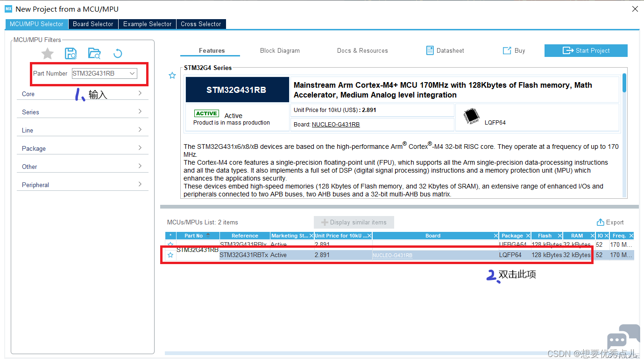Click the STM32G431RB title in the dark banner
Viewport: 644px width, 363px height.
(236, 90)
